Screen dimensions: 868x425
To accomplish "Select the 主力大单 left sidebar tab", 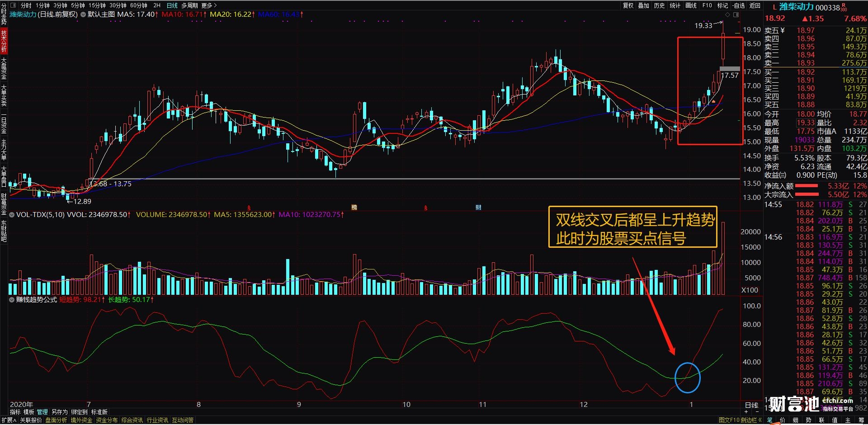I will click(4, 150).
